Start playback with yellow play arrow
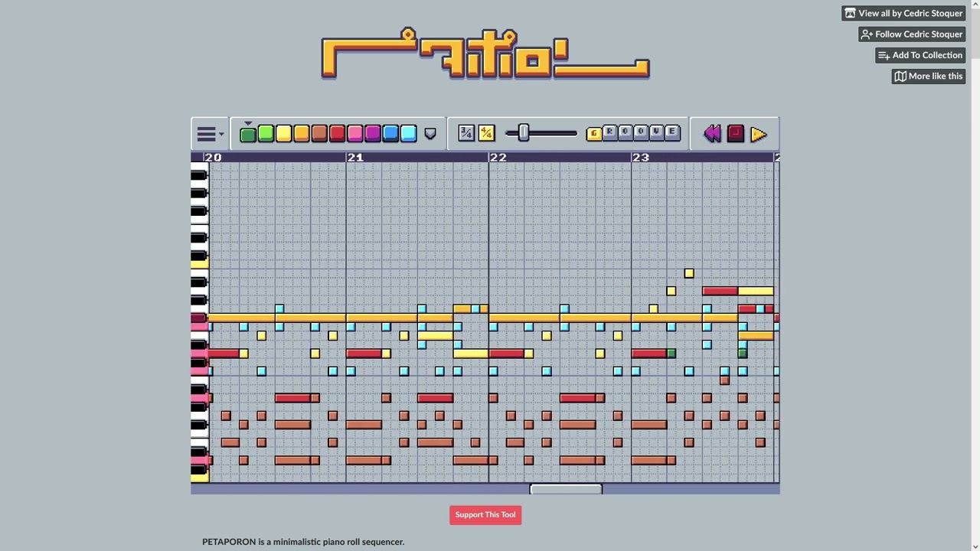This screenshot has height=551, width=980. tap(758, 135)
